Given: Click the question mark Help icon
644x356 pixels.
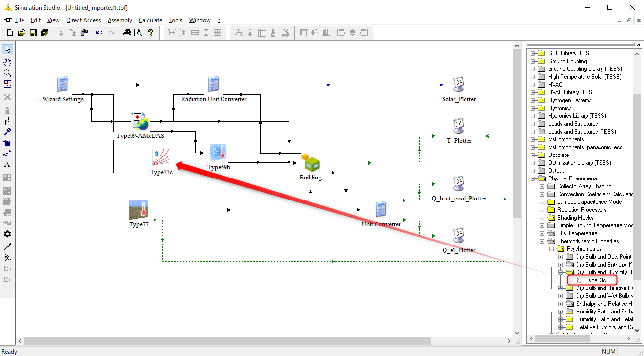Looking at the screenshot, I should pos(151,33).
